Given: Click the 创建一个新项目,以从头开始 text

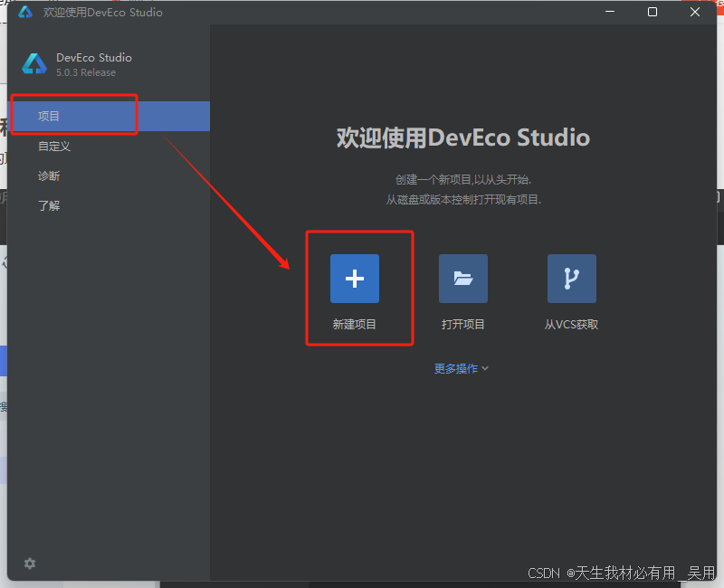Looking at the screenshot, I should click(463, 179).
